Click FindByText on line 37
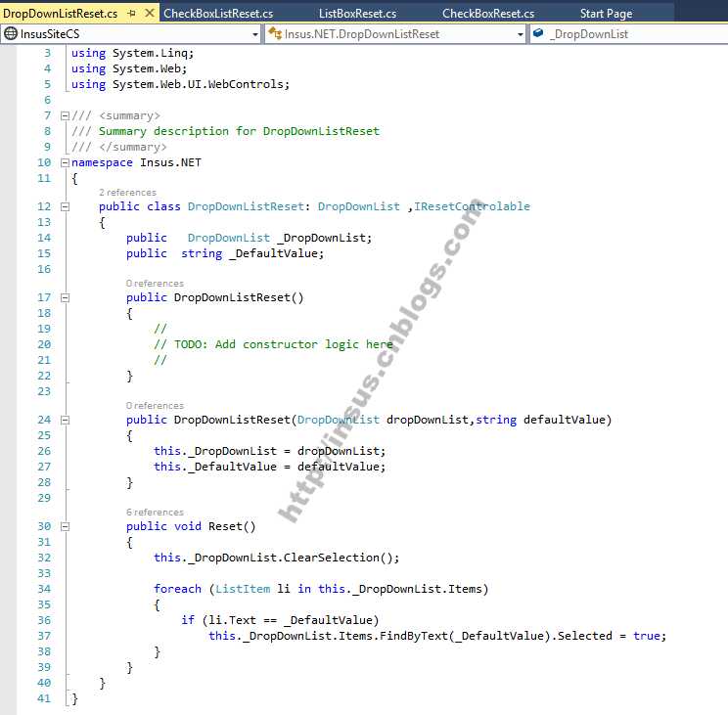The image size is (728, 715). coord(414,636)
